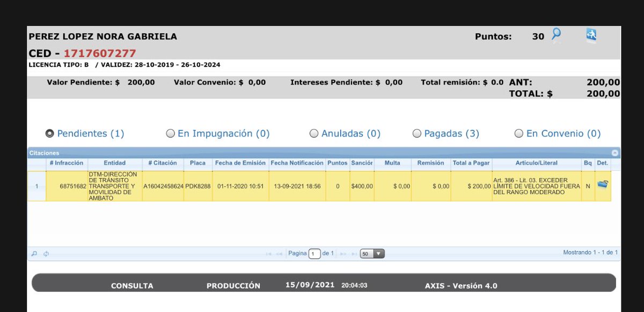Click the Mostrando 1 - 1 de 1 status text
Screen dimensions: 644x312
pos(590,252)
